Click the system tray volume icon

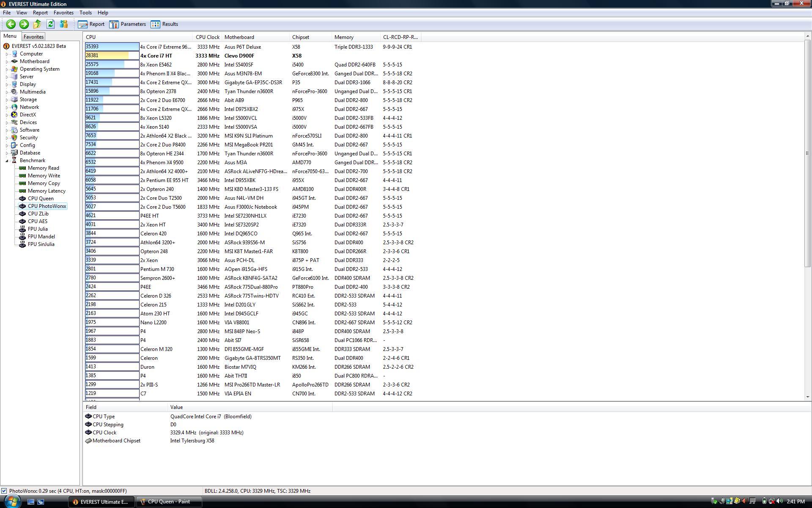[779, 502]
